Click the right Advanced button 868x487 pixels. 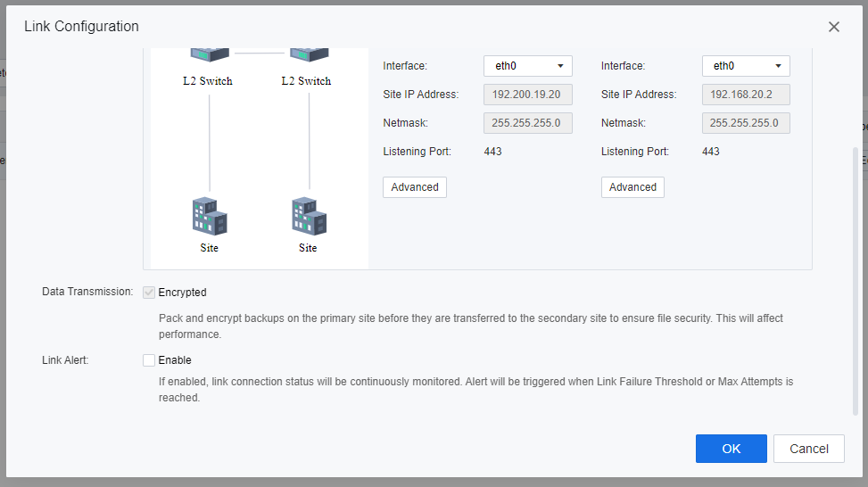tap(633, 187)
